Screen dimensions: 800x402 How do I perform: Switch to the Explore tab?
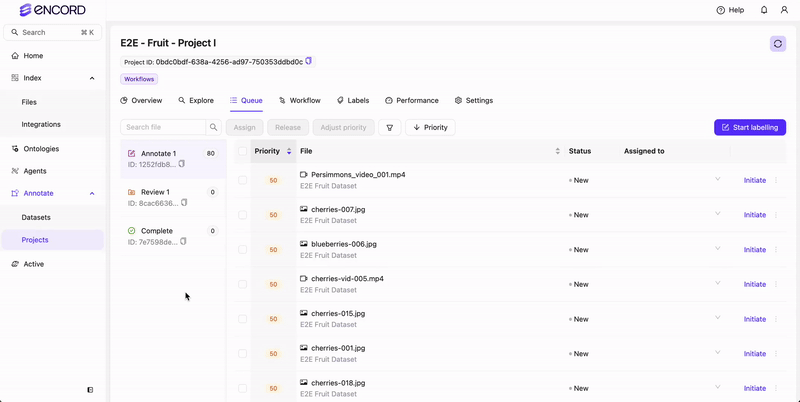click(196, 100)
